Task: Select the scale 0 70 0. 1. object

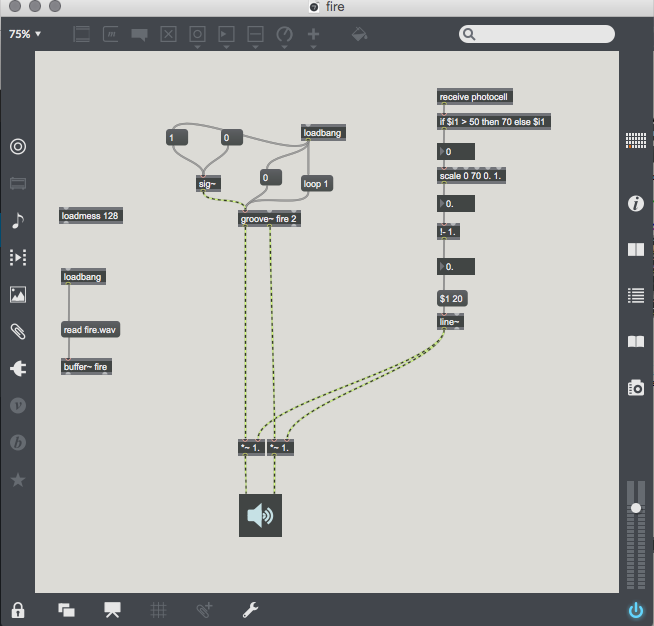Action: point(471,176)
